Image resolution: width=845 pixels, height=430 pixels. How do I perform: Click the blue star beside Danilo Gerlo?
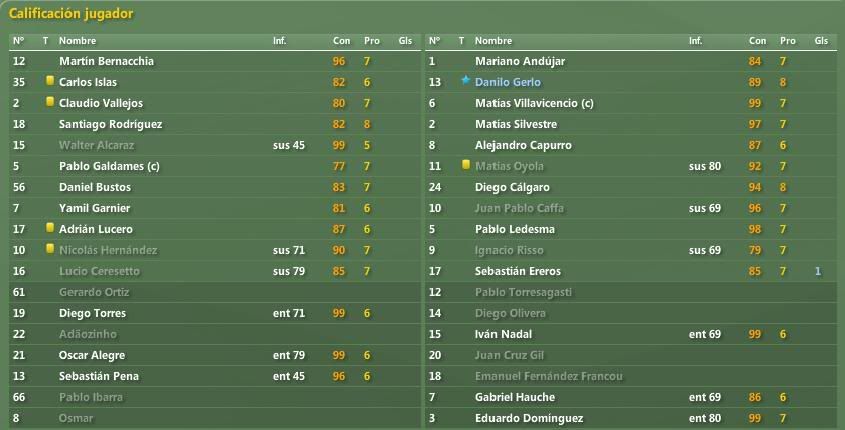pyautogui.click(x=466, y=81)
